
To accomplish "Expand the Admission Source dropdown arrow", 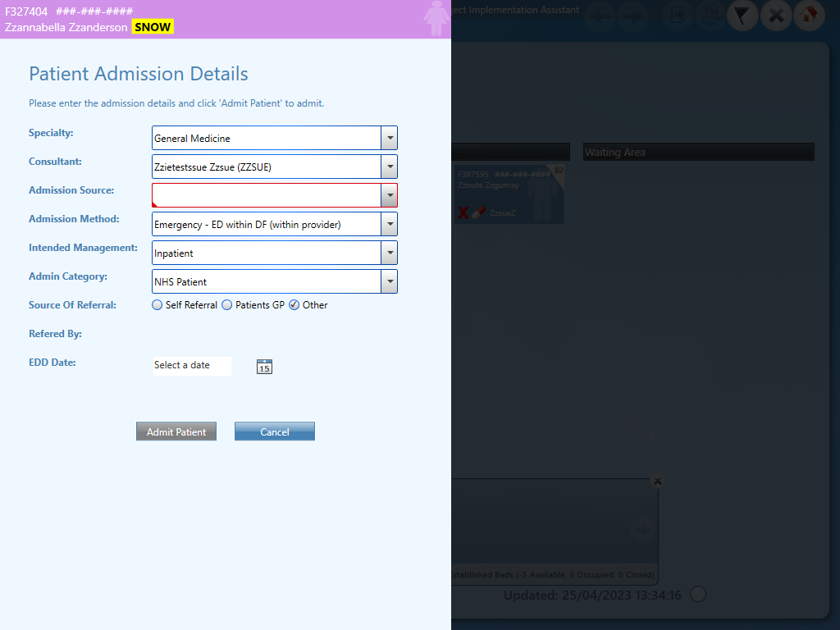I will tap(390, 195).
